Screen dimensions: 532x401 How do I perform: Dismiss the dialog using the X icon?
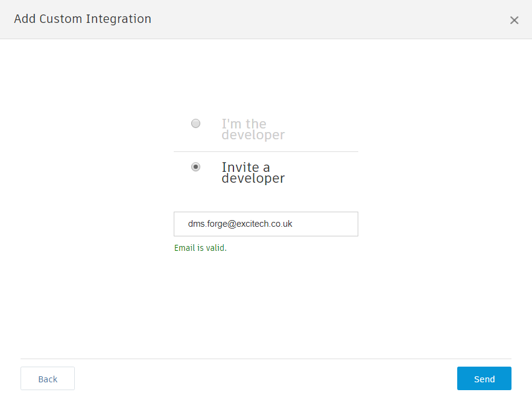(x=514, y=21)
